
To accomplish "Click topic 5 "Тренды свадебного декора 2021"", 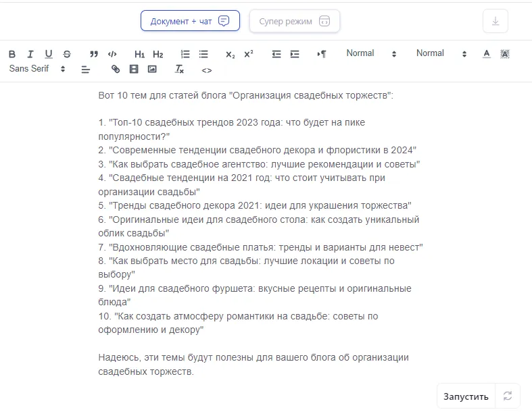I will coord(255,205).
